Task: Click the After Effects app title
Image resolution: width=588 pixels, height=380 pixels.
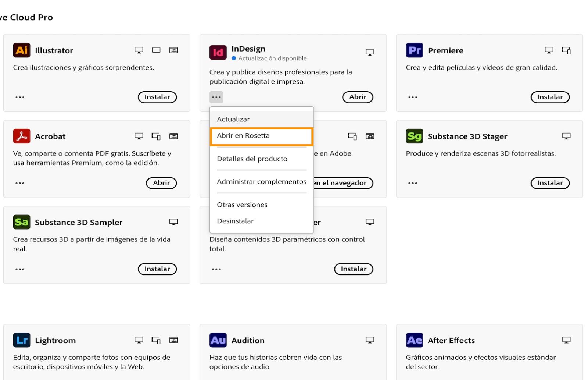Action: [x=451, y=341]
